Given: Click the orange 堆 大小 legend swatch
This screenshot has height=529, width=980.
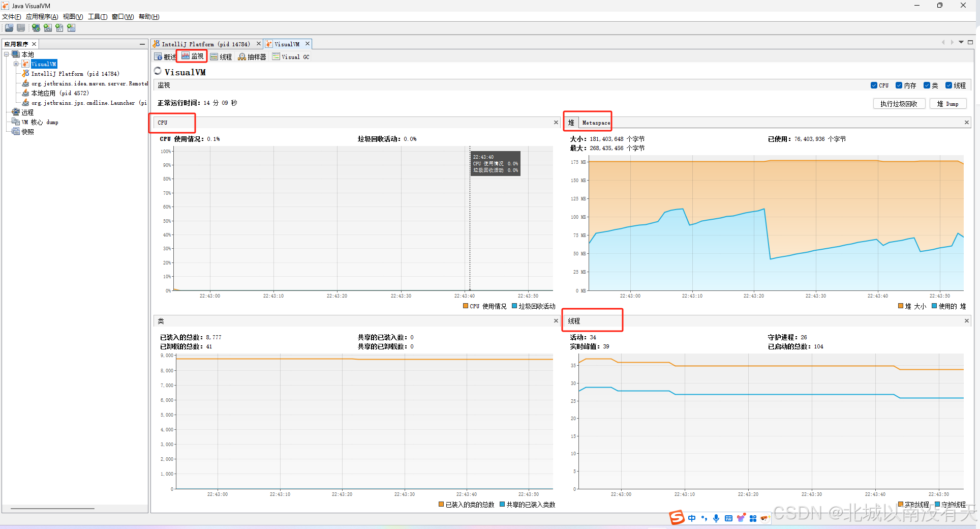Looking at the screenshot, I should 901,306.
